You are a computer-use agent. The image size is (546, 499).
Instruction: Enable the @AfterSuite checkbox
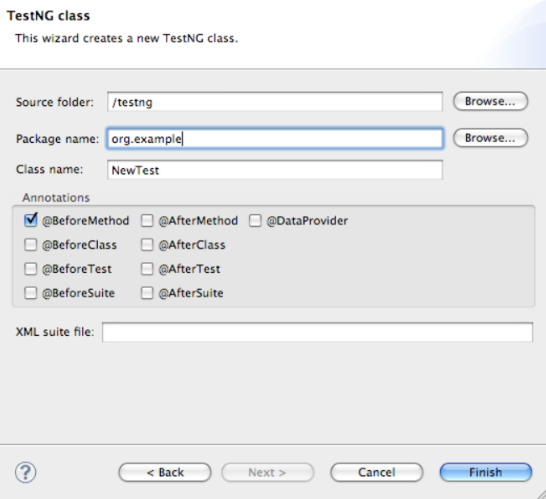click(x=147, y=293)
